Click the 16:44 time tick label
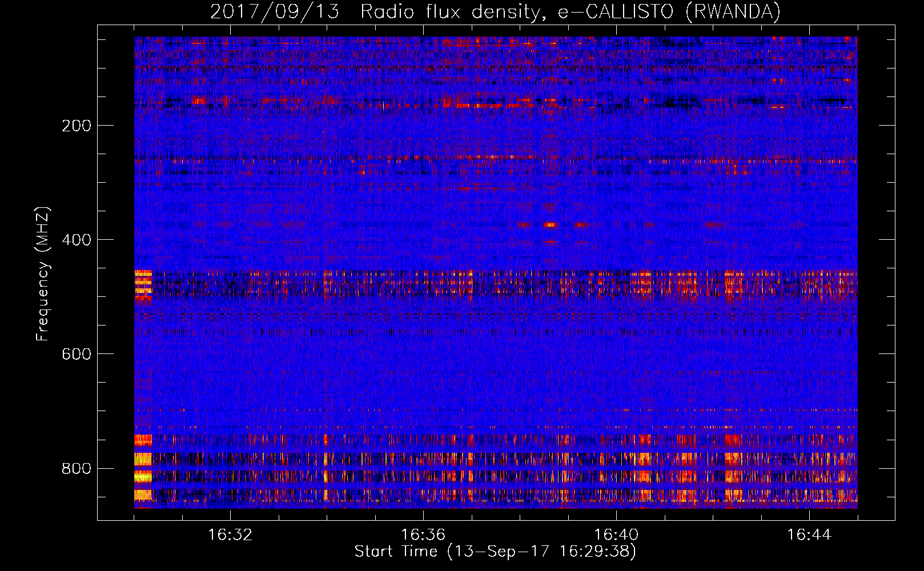 pos(809,535)
